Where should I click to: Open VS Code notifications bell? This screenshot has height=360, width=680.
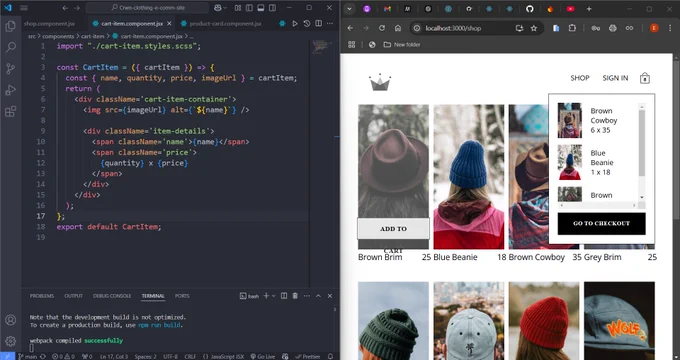(330, 357)
